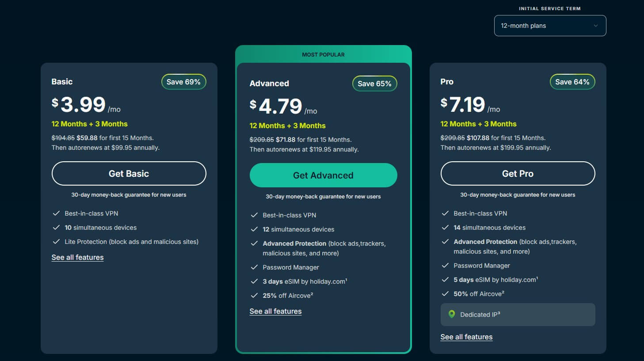Click the MOST POPULAR banner on Advanced
Viewport: 644px width, 361px height.
tap(323, 54)
